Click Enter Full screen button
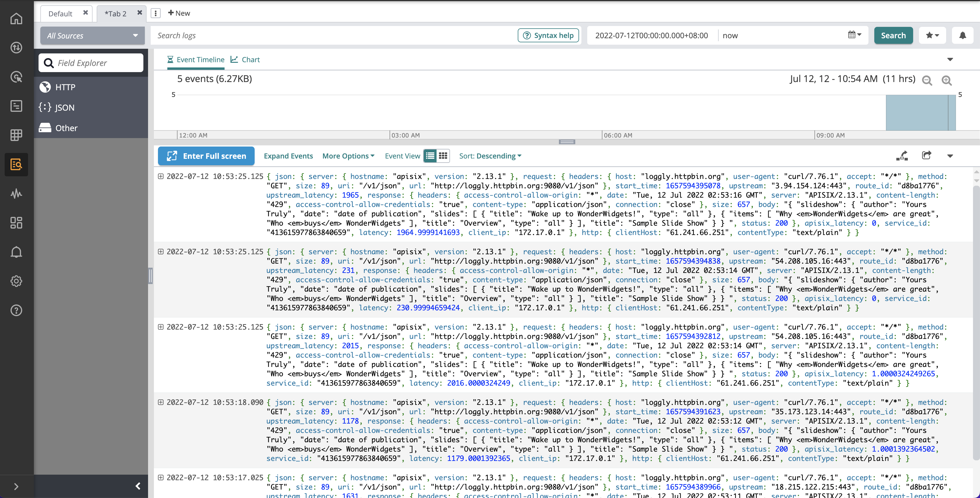 click(x=206, y=156)
